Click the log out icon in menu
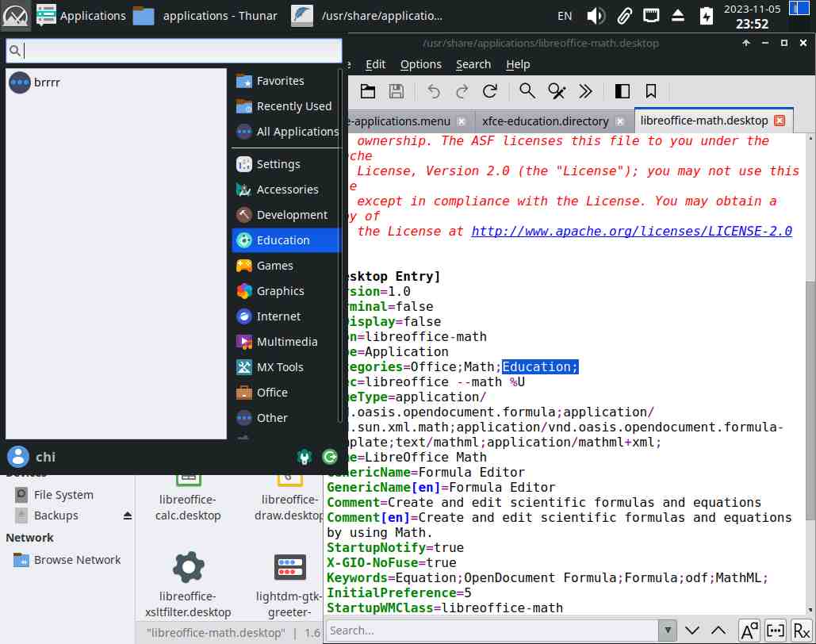816x644 pixels. click(x=330, y=457)
